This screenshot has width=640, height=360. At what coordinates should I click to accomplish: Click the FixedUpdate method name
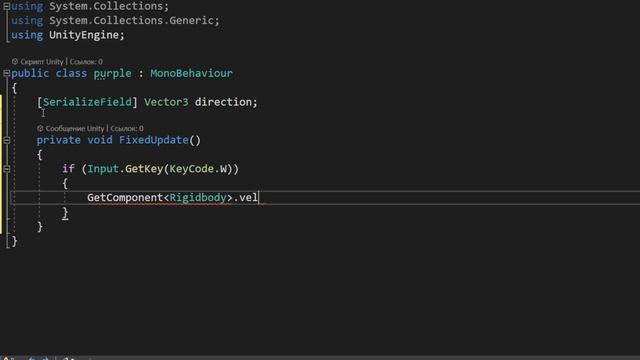click(x=153, y=140)
